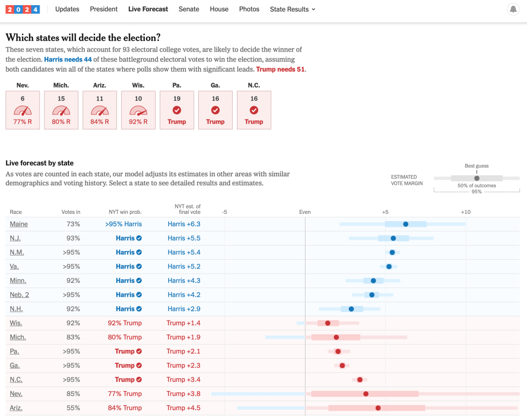Click the North Carolina checkmark card
Screen dimensions: 527x420
tap(254, 110)
